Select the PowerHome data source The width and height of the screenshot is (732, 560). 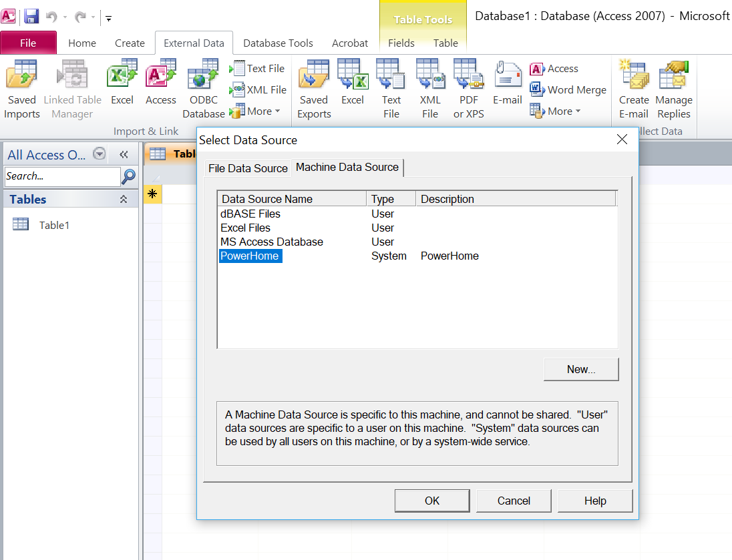tap(250, 256)
